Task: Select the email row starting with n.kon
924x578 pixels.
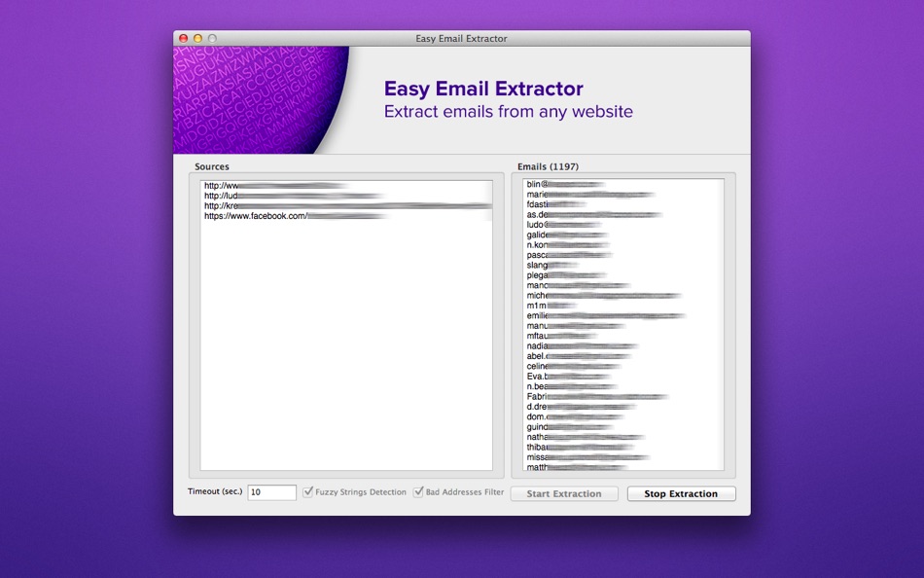Action: point(623,245)
